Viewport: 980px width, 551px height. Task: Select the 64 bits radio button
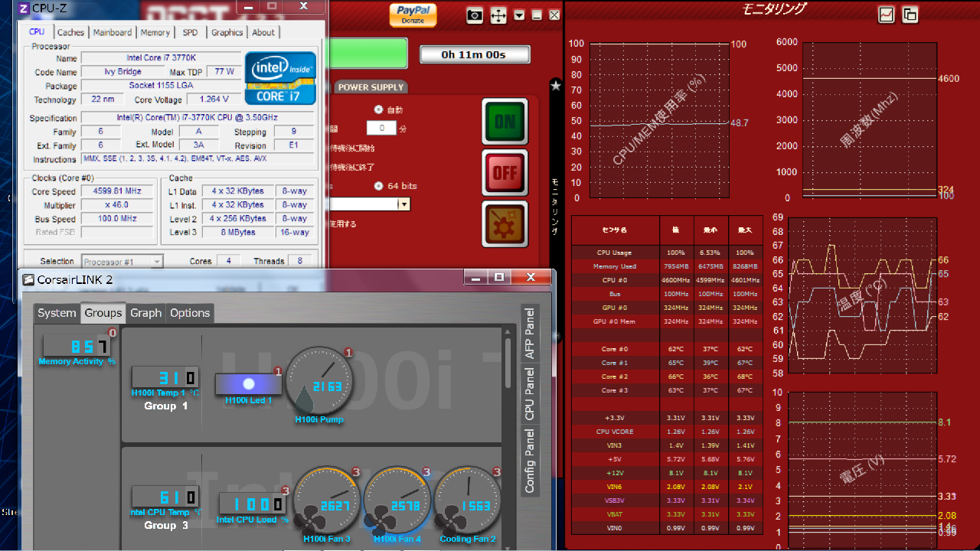pos(378,186)
